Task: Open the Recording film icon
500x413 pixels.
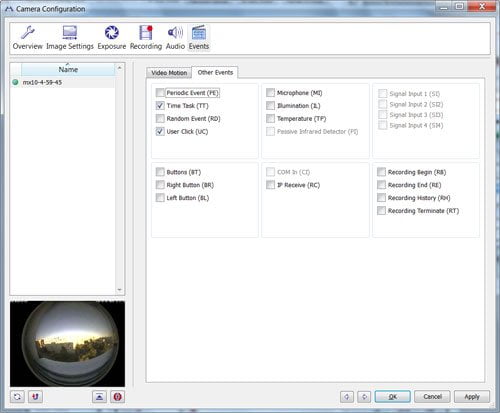Action: (x=146, y=33)
